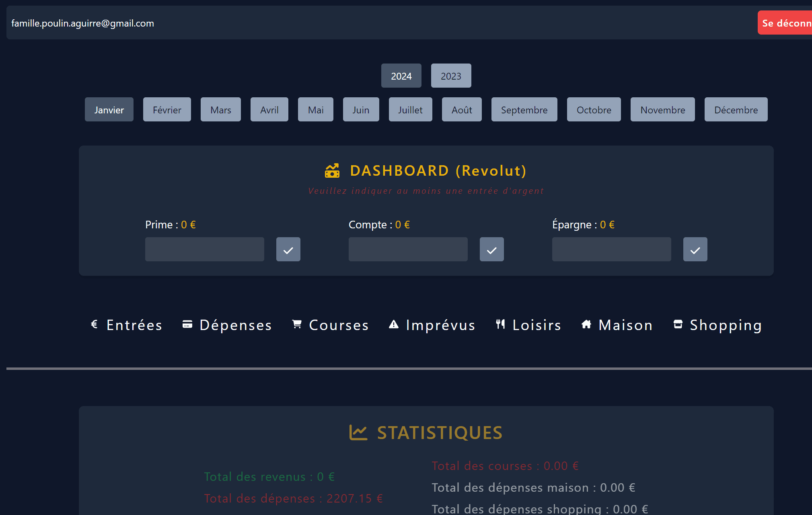Open the Courses section
This screenshot has height=515, width=812.
pyautogui.click(x=330, y=325)
